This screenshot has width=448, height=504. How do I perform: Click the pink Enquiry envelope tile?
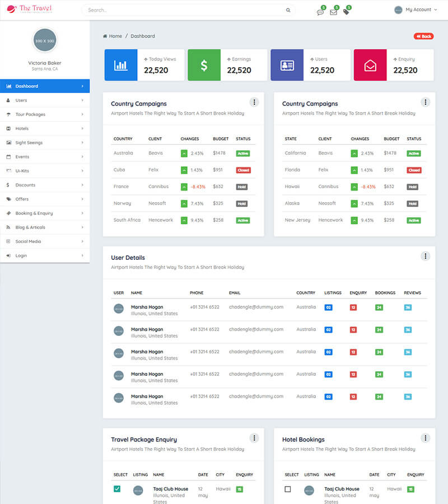tap(370, 65)
